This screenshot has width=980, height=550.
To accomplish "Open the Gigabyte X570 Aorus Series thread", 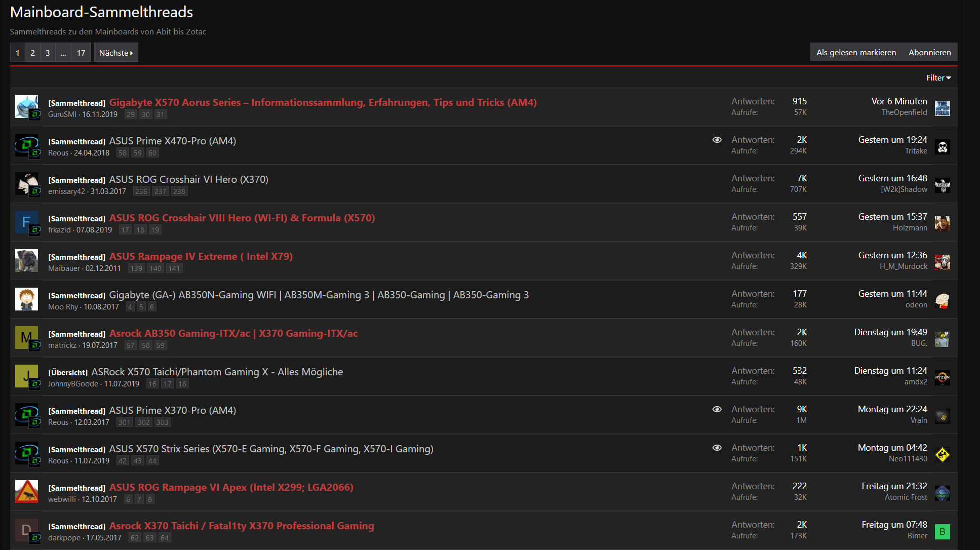I will coord(323,102).
